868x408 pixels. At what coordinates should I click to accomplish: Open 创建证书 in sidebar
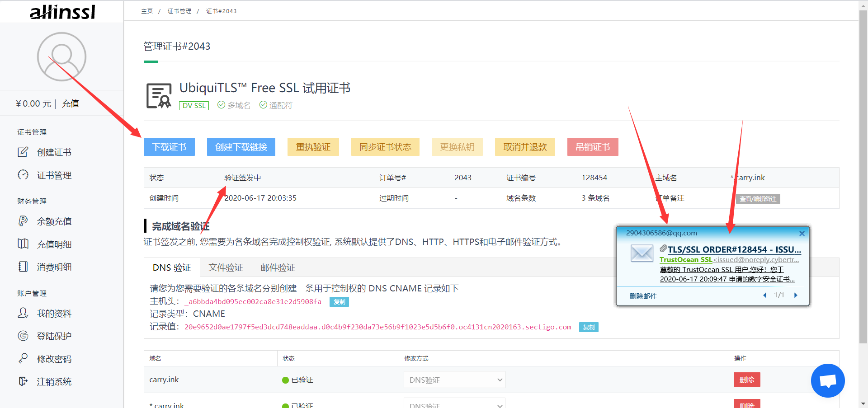[x=54, y=152]
